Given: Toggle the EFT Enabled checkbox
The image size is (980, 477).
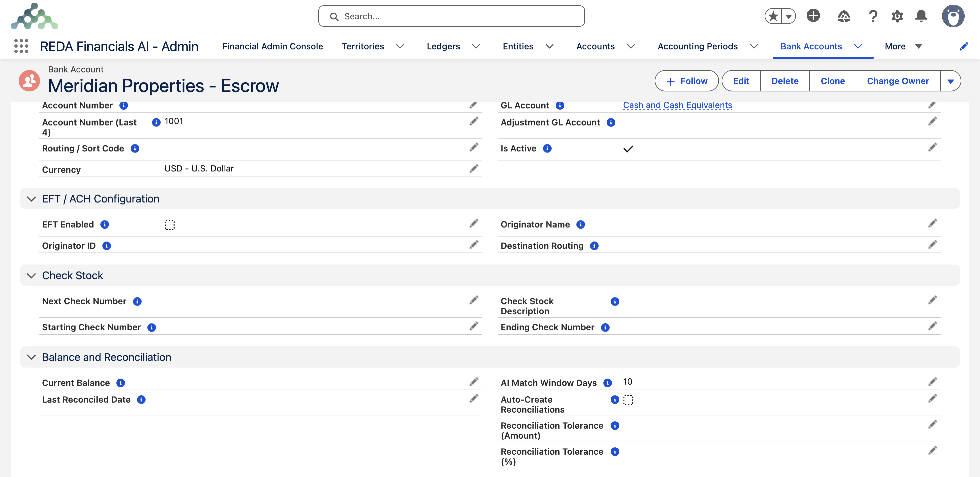Looking at the screenshot, I should (169, 225).
